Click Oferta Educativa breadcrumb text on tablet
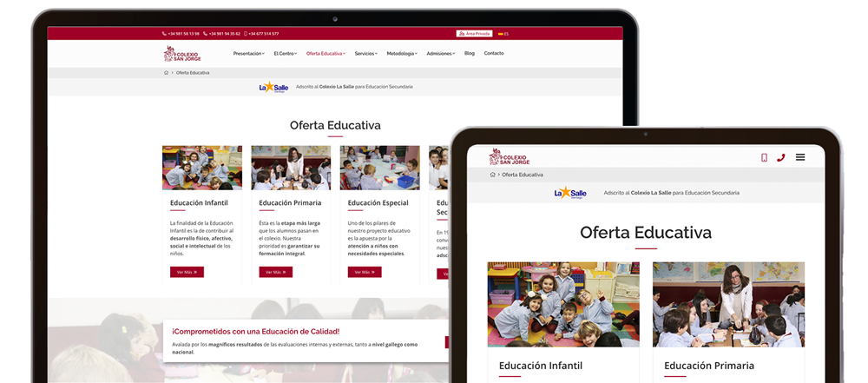 (x=523, y=175)
